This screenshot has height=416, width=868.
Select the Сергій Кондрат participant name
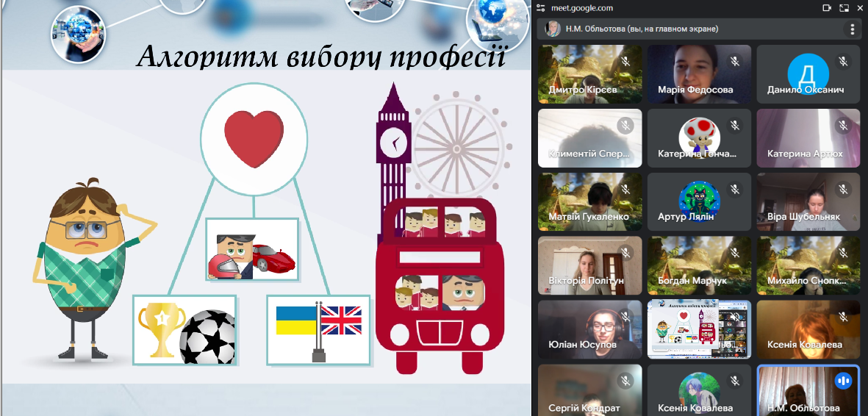pos(584,408)
